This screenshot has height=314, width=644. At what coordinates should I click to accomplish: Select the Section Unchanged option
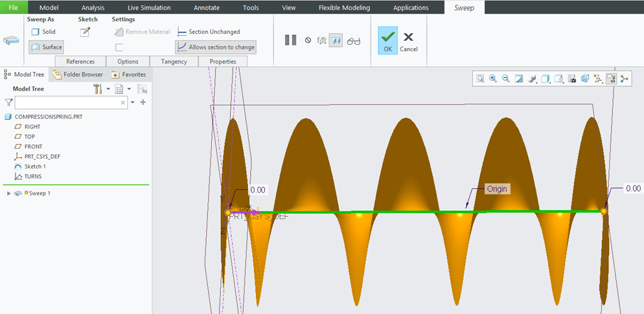[x=209, y=32]
